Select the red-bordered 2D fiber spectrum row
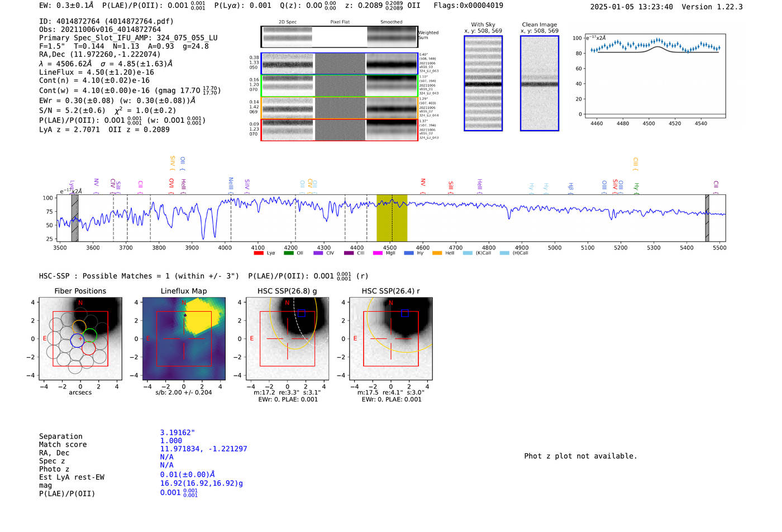Screen dimensions: 782x532 (x=340, y=130)
